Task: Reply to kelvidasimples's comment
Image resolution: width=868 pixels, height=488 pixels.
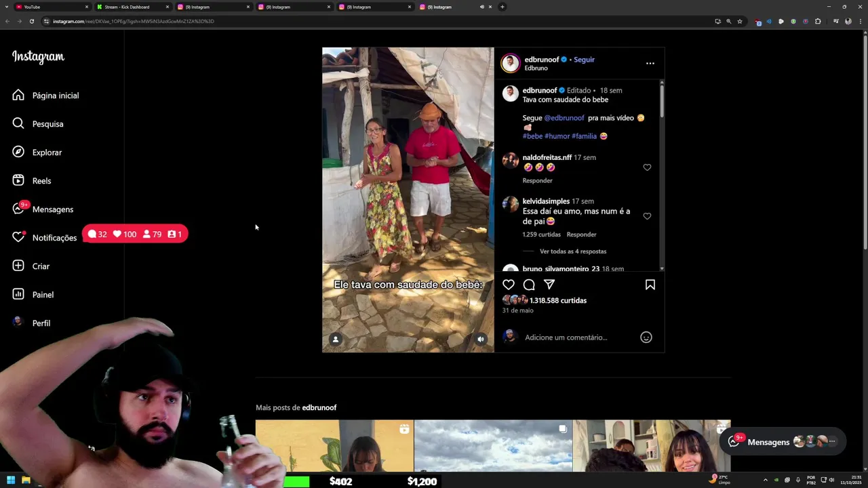Action: 581,235
